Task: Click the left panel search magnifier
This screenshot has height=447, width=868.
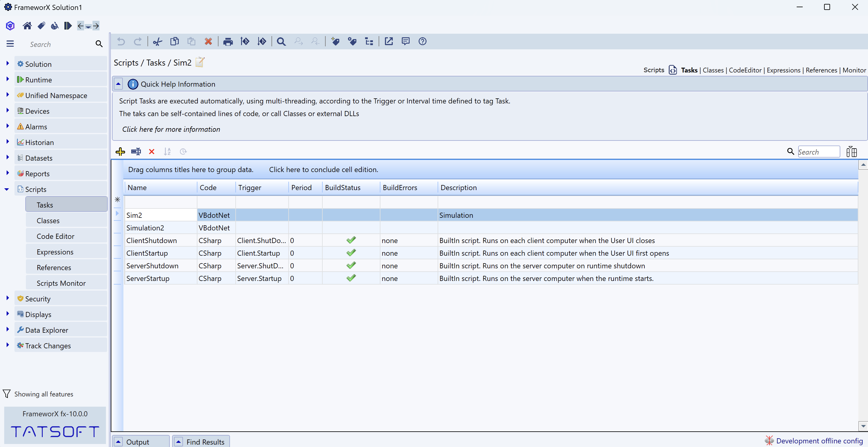Action: click(99, 44)
